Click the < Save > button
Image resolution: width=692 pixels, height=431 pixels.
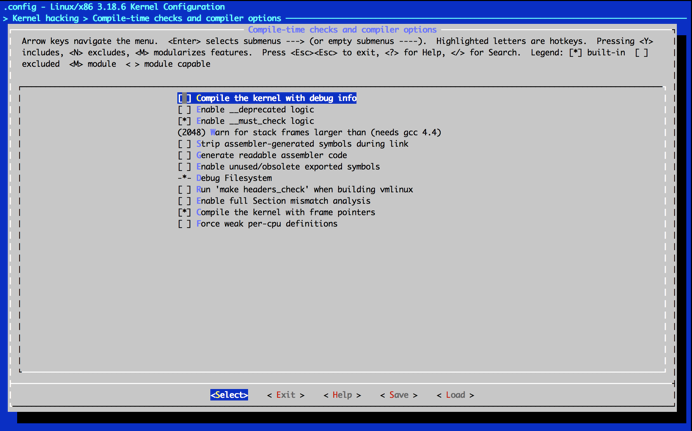(399, 395)
